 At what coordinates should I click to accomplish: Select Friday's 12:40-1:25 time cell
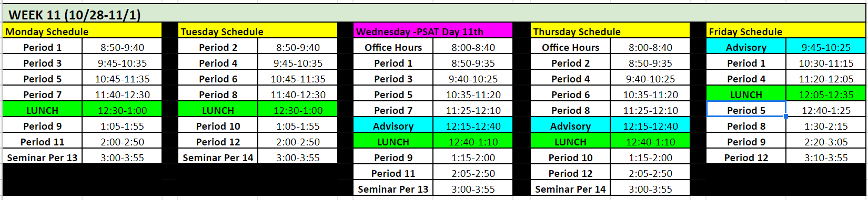(826, 110)
